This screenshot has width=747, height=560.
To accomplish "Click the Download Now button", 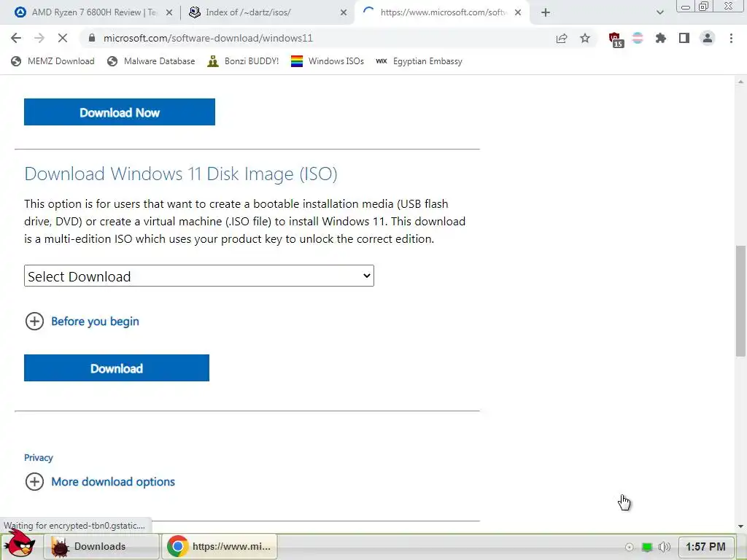I will point(120,112).
